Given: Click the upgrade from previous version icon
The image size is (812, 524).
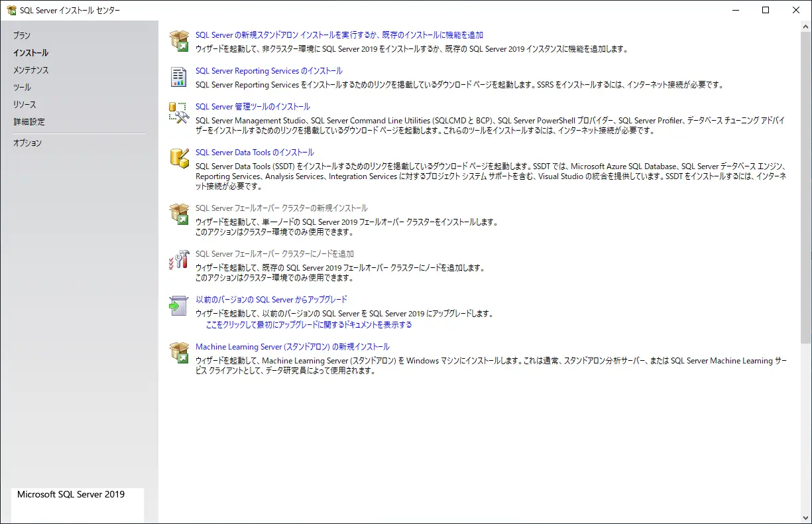Looking at the screenshot, I should point(179,305).
